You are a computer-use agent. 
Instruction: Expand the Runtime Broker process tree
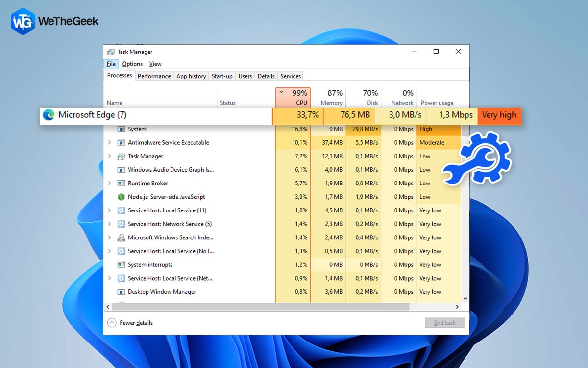[109, 183]
